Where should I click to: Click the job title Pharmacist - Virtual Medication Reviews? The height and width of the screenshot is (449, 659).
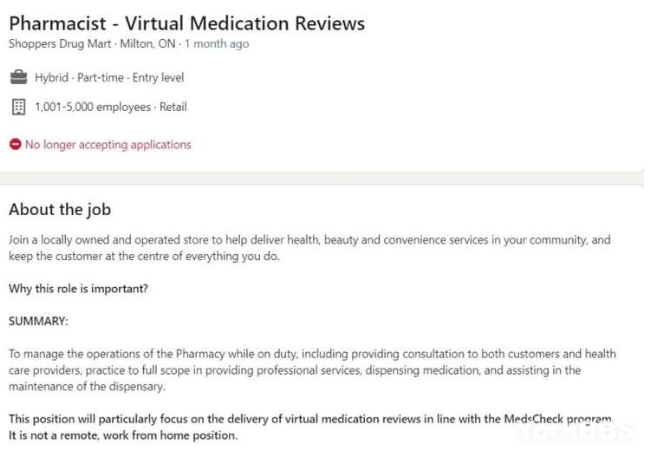point(187,23)
